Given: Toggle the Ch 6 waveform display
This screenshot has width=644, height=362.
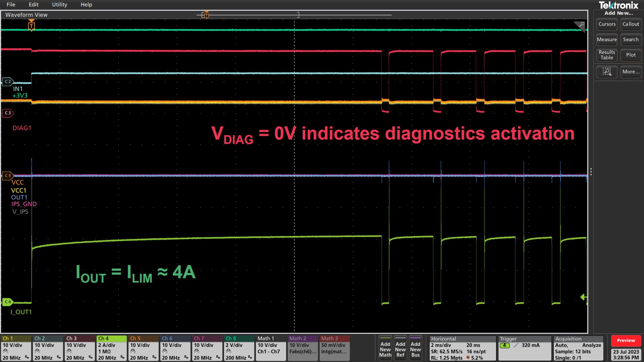Looking at the screenshot, I should (x=175, y=348).
